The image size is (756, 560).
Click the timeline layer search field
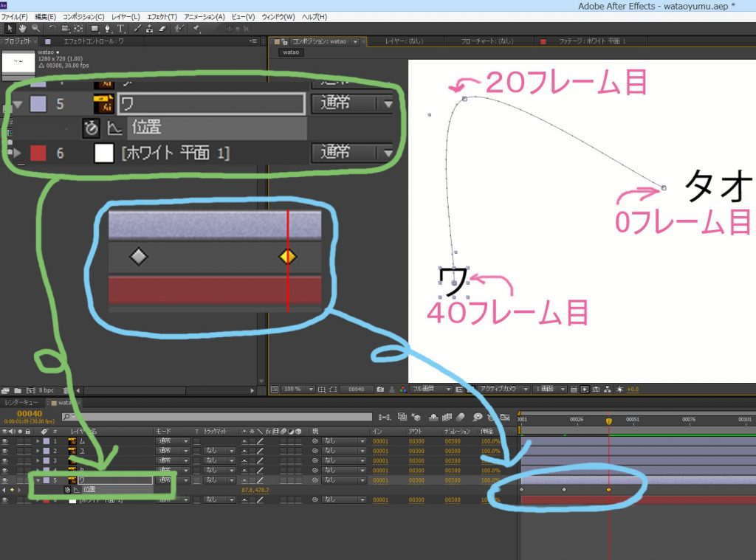pyautogui.click(x=217, y=417)
